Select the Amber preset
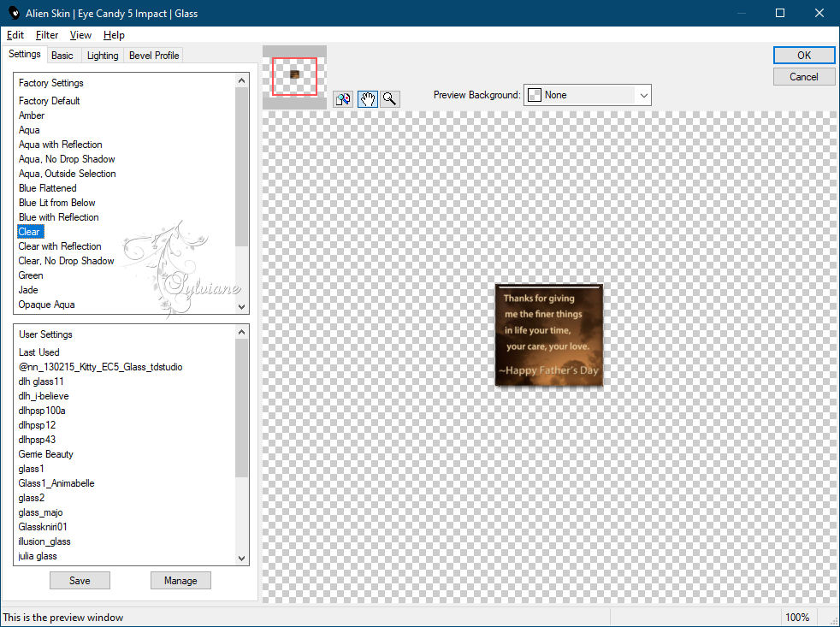This screenshot has height=627, width=840. click(32, 115)
